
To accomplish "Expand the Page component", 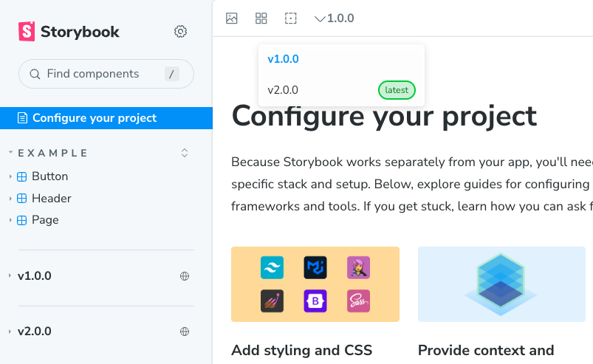I will coord(10,220).
